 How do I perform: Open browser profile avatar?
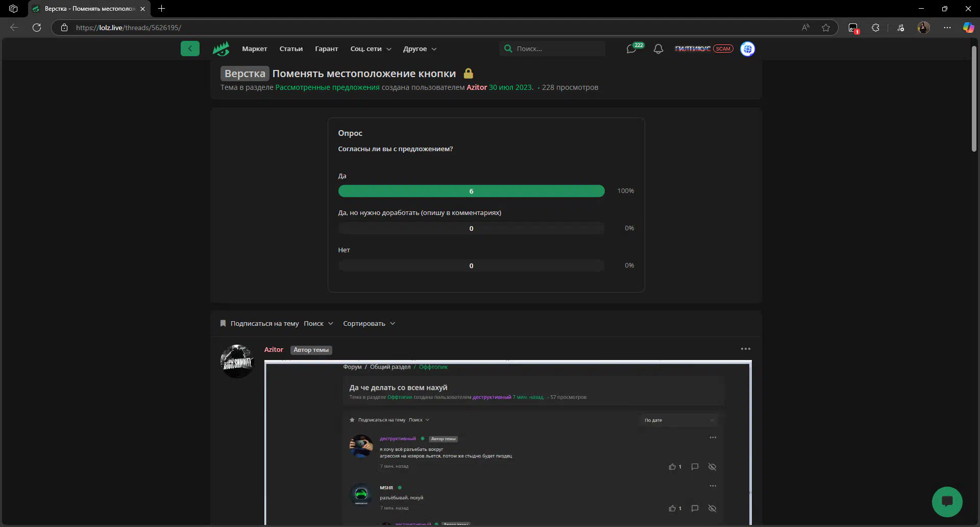tap(924, 28)
